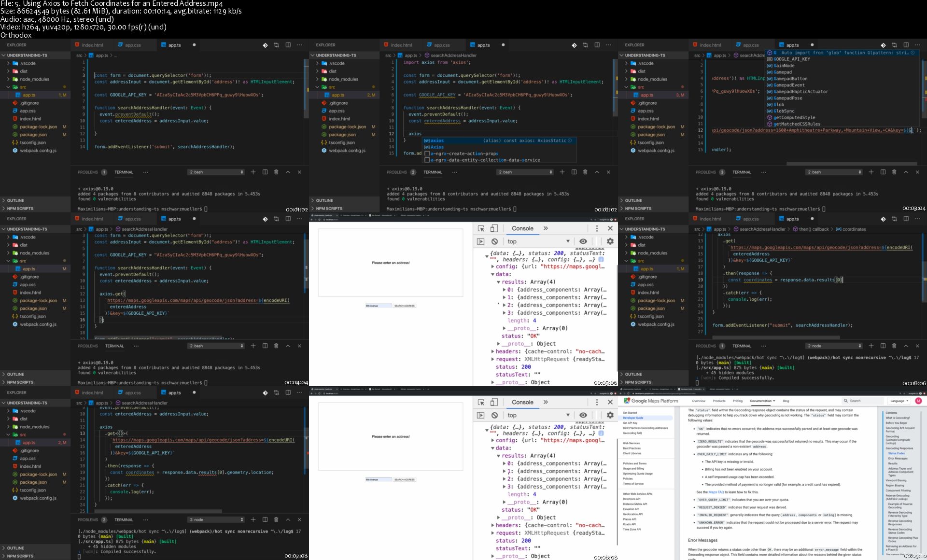This screenshot has height=560, width=927.
Task: Open Pricing in Google Maps Platform navigation
Action: (737, 401)
